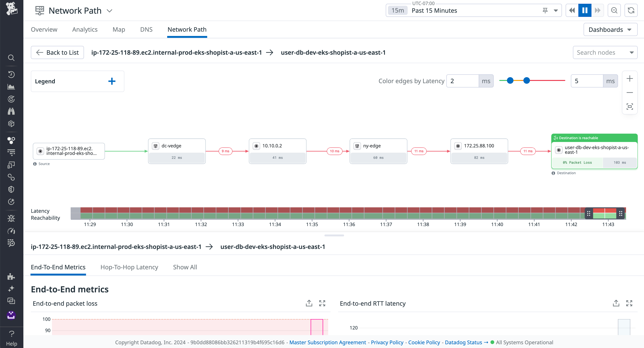Switch to the Hop-To-Hop Latency tab

click(x=129, y=267)
